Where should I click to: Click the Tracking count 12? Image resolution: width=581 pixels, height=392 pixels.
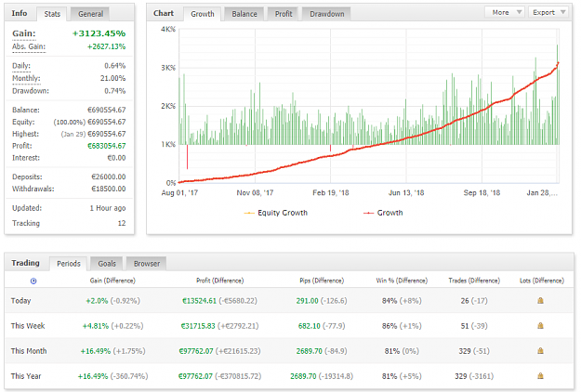pos(122,223)
